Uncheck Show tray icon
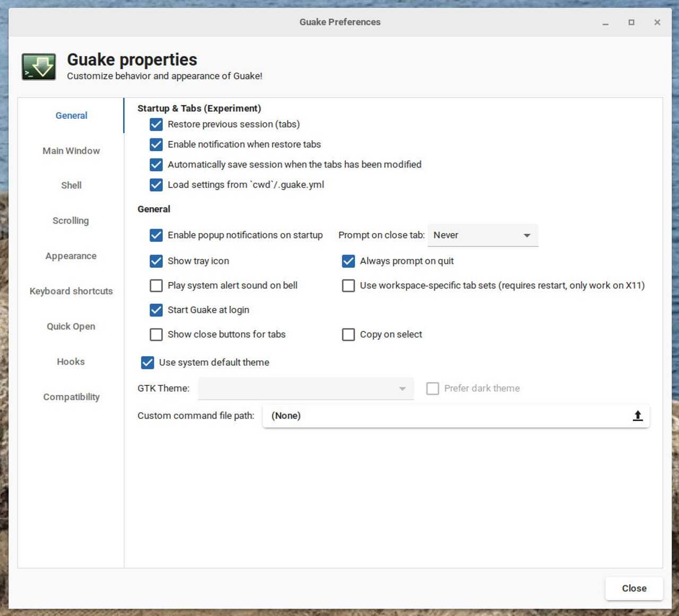 (x=156, y=261)
